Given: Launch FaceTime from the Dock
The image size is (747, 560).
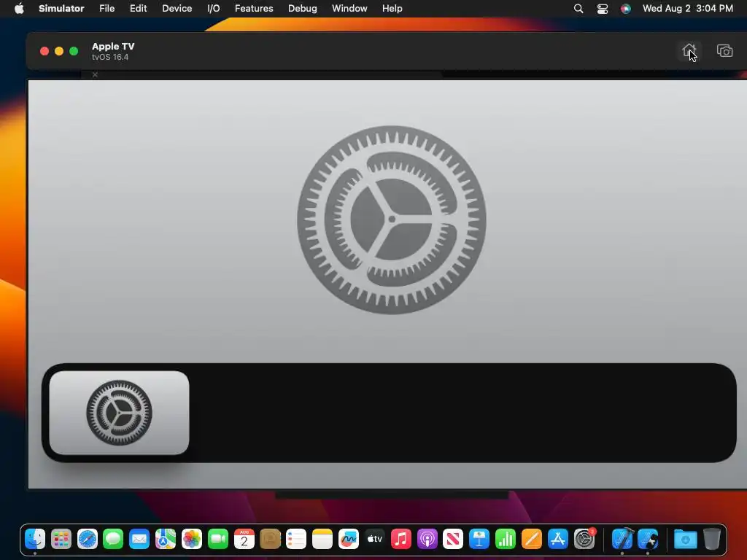Looking at the screenshot, I should point(217,539).
